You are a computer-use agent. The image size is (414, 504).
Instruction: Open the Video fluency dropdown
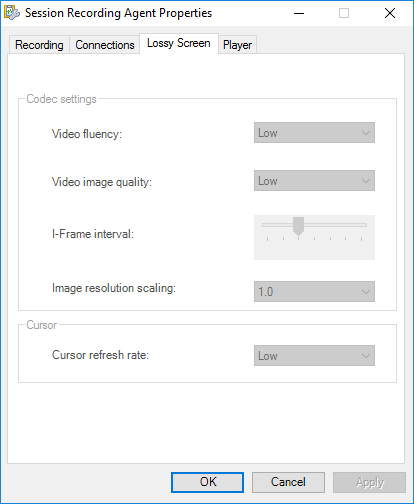pyautogui.click(x=314, y=133)
